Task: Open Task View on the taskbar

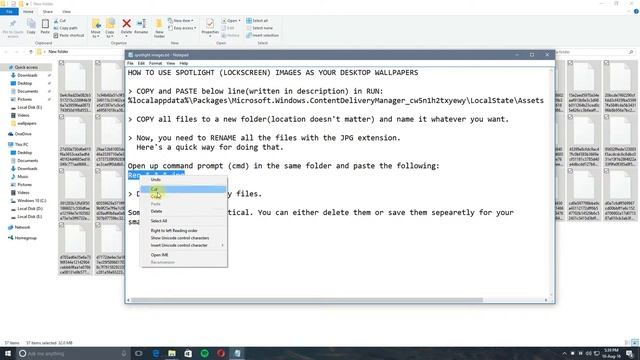Action: (x=139, y=353)
